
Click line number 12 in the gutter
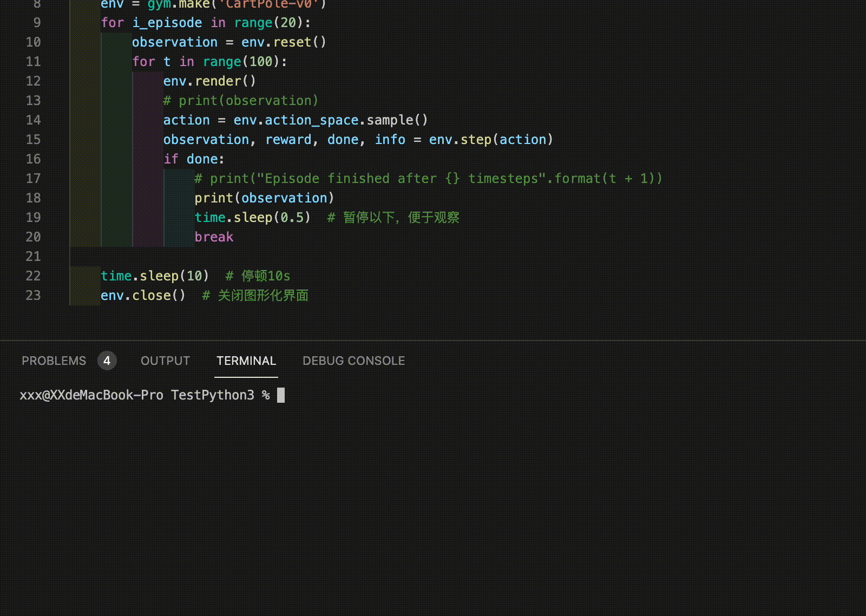(x=33, y=81)
